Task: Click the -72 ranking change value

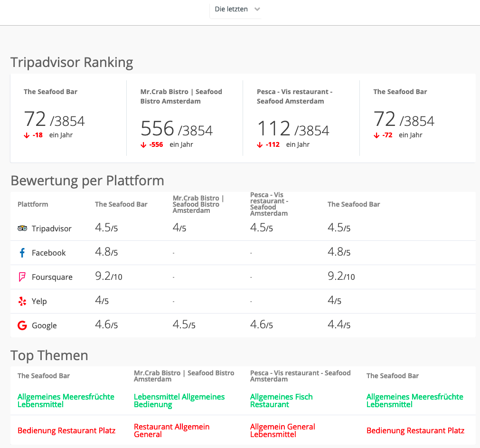Action: [387, 135]
